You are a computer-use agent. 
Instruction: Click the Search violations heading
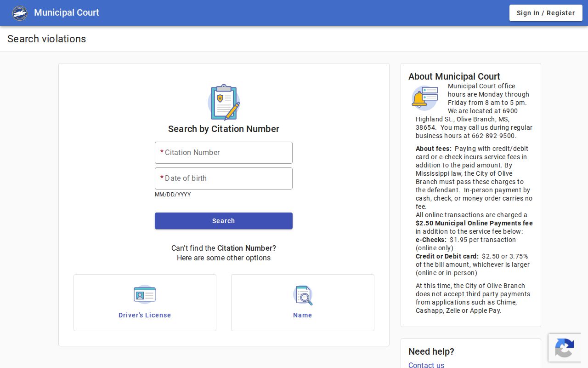click(x=47, y=39)
